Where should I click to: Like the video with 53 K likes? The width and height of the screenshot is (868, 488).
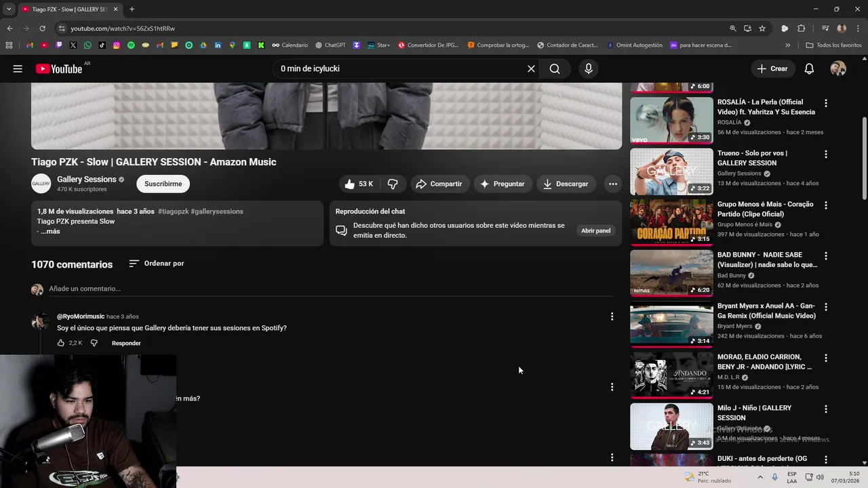click(359, 184)
